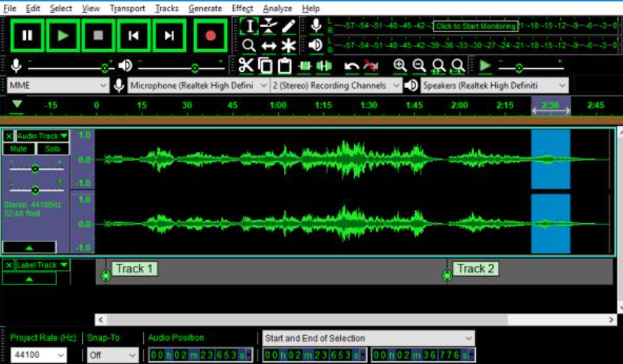Expand the Audio Track name menu
The height and width of the screenshot is (364, 623).
pos(42,136)
